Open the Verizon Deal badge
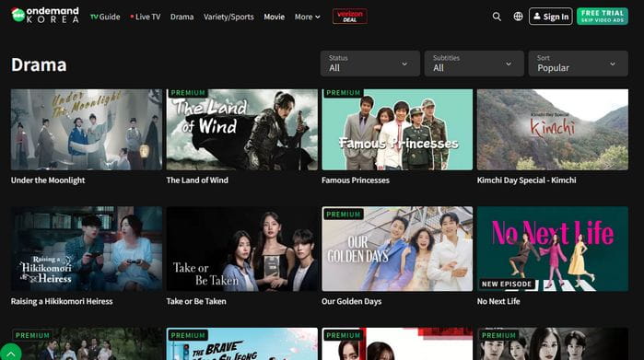This screenshot has height=360, width=644. (x=350, y=17)
